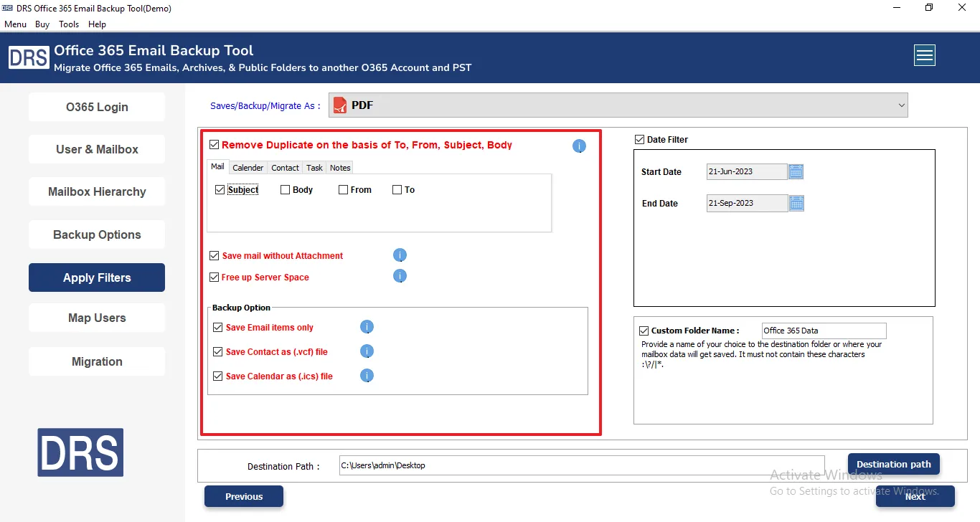
Task: Check the From checkbox
Action: coord(343,190)
